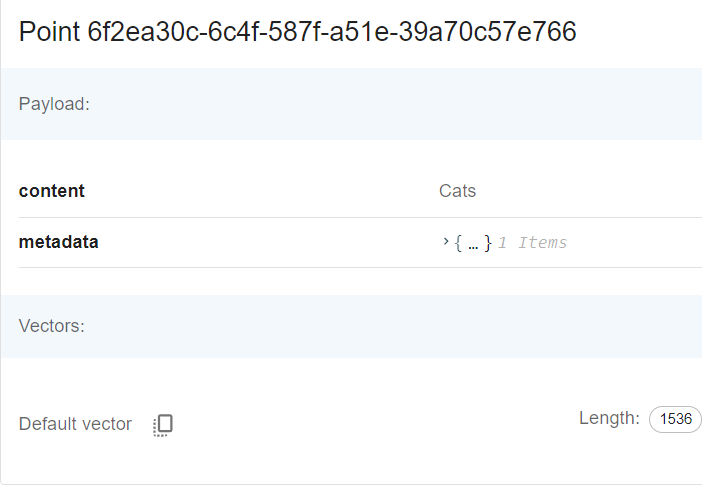The width and height of the screenshot is (702, 492).
Task: Click the "1 Items" count text
Action: 532,242
